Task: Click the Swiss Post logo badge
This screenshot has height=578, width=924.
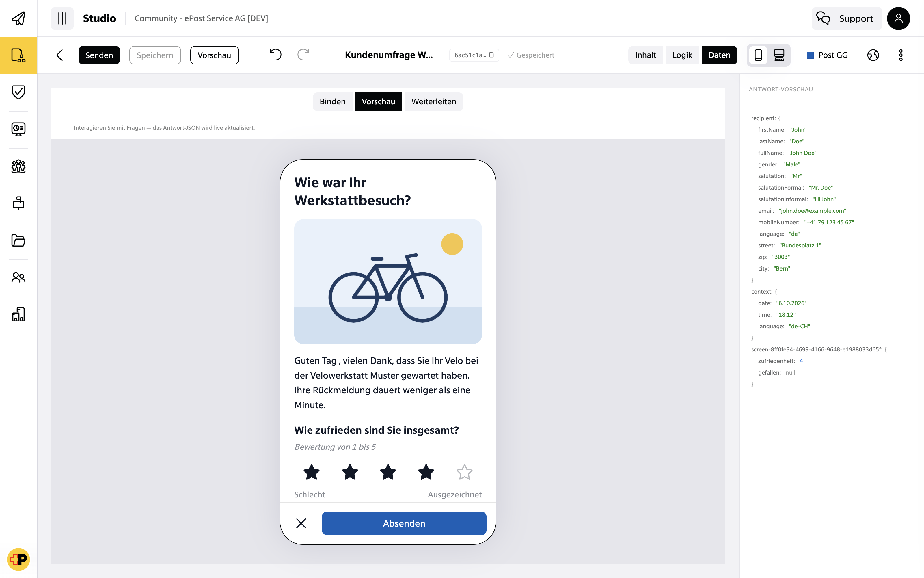Action: point(18,559)
